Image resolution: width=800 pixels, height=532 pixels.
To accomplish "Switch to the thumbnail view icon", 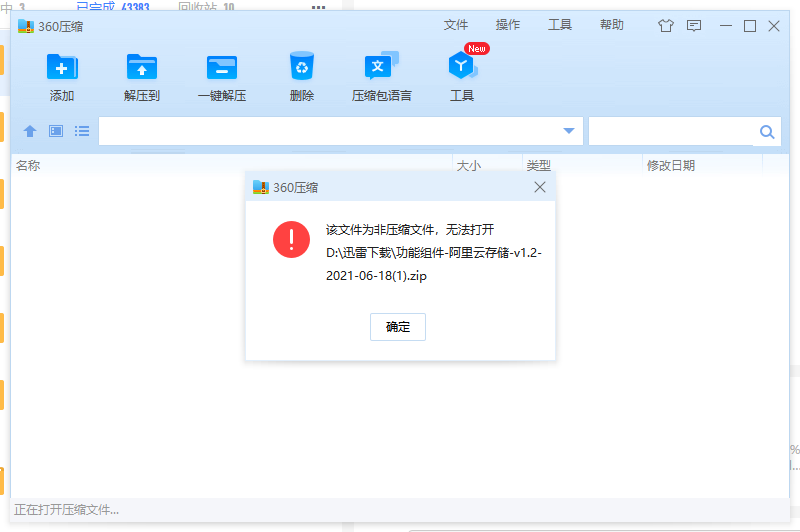I will (x=56, y=131).
